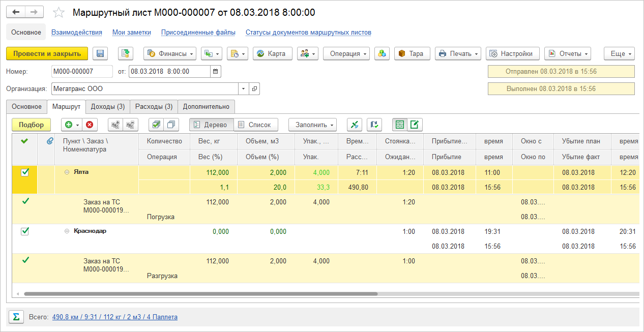This screenshot has width=644, height=332.
Task: Click the calendar icon next to date
Action: [x=216, y=72]
